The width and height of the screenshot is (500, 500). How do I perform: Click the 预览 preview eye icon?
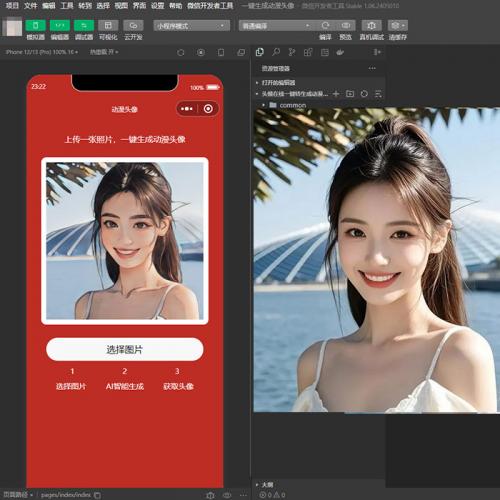click(346, 25)
